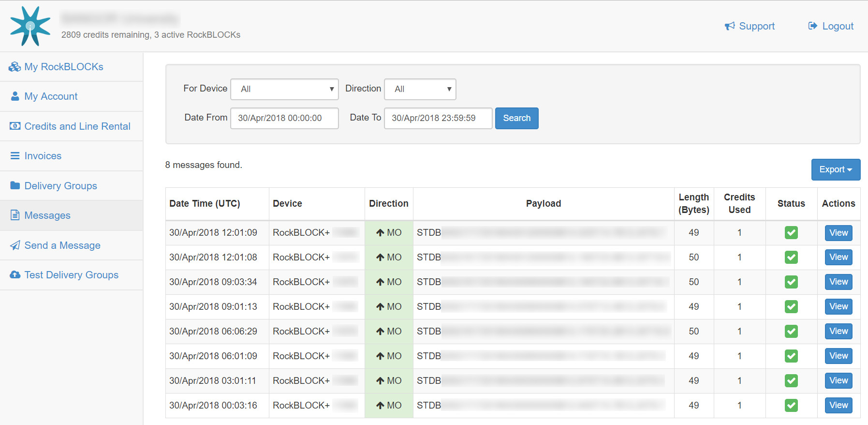Click the Support link

[750, 26]
